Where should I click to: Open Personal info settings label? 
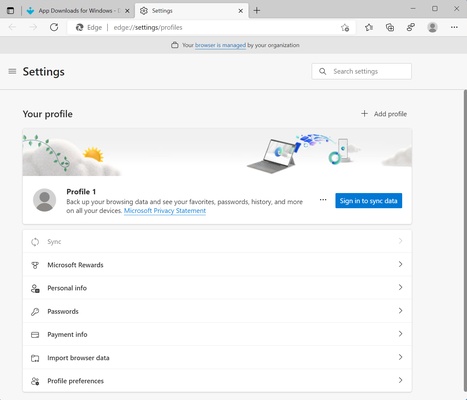pyautogui.click(x=67, y=288)
